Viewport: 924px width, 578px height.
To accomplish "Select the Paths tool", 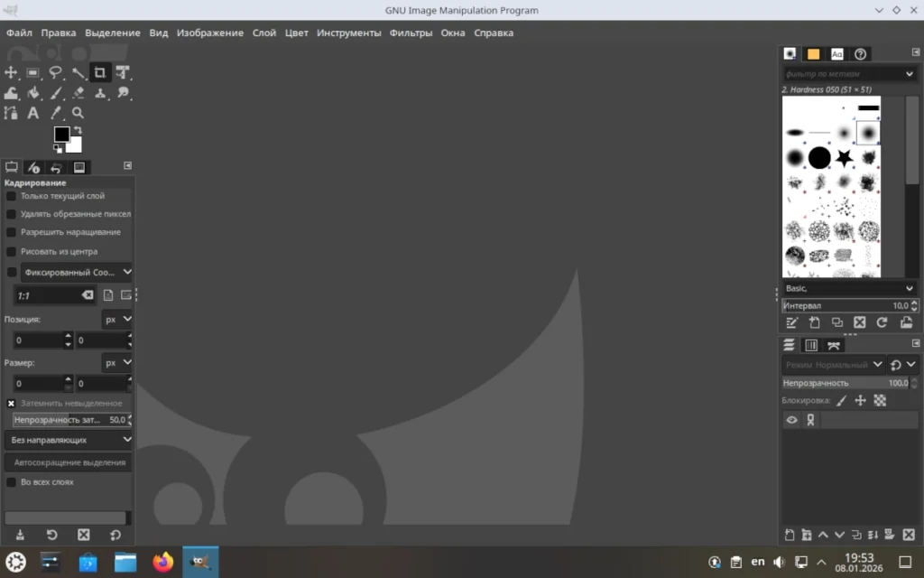I will coord(11,113).
